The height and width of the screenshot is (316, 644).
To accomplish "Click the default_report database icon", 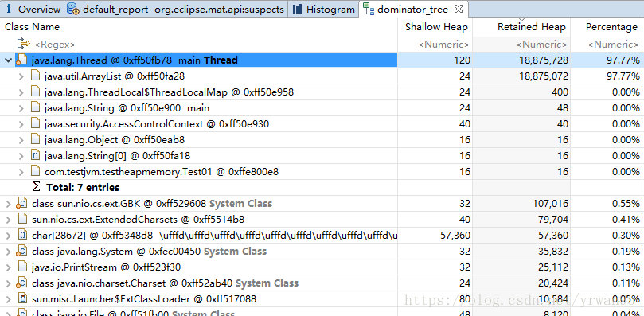I will click(x=73, y=9).
